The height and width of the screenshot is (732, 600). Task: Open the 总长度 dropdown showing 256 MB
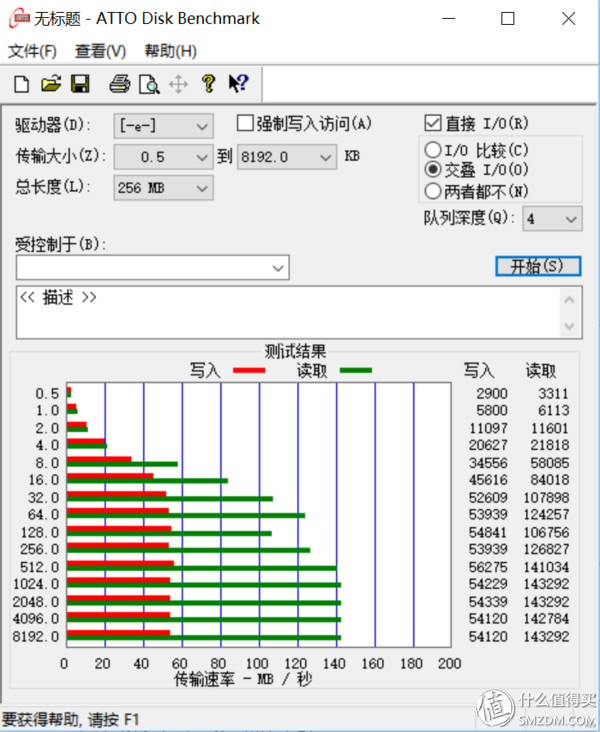coord(163,188)
